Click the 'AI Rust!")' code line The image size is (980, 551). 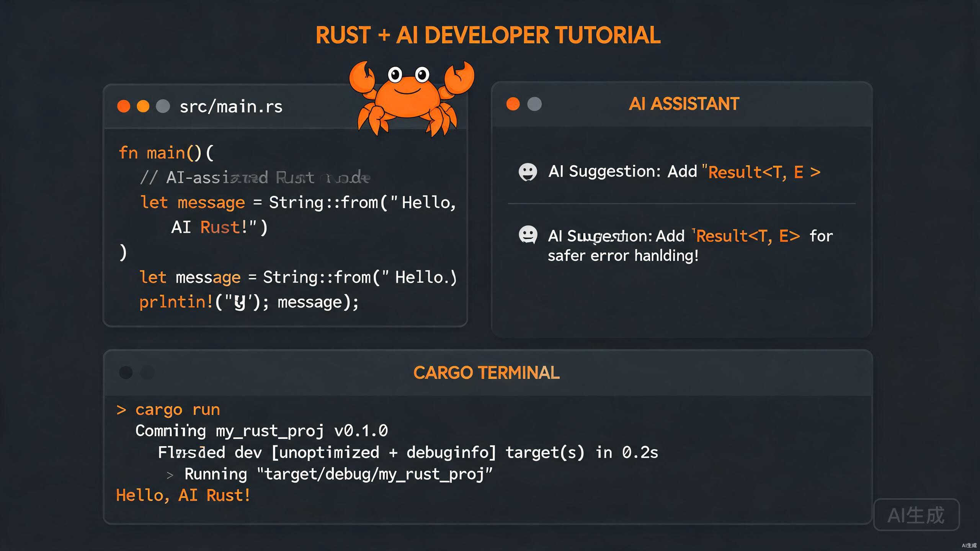click(219, 227)
